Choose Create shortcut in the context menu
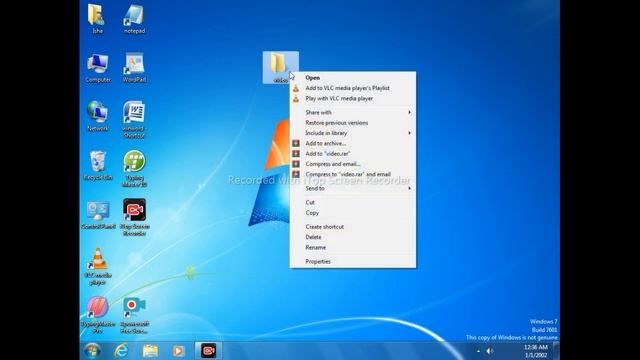This screenshot has width=640, height=360. (353, 227)
